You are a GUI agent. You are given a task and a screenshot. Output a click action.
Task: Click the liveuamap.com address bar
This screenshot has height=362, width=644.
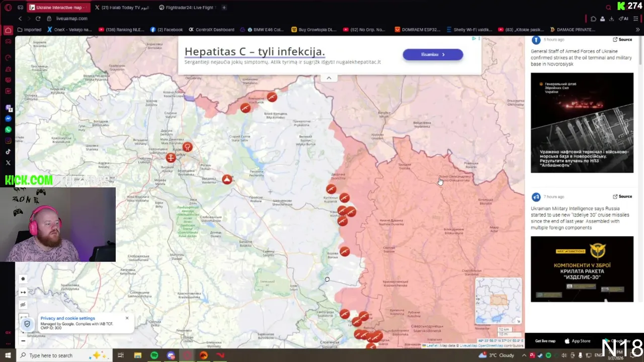coord(71,19)
